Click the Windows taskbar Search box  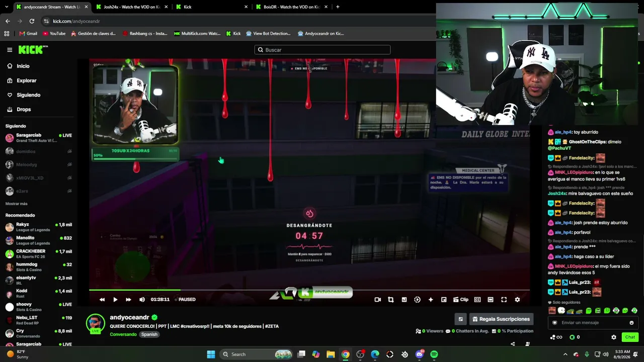coord(257,354)
